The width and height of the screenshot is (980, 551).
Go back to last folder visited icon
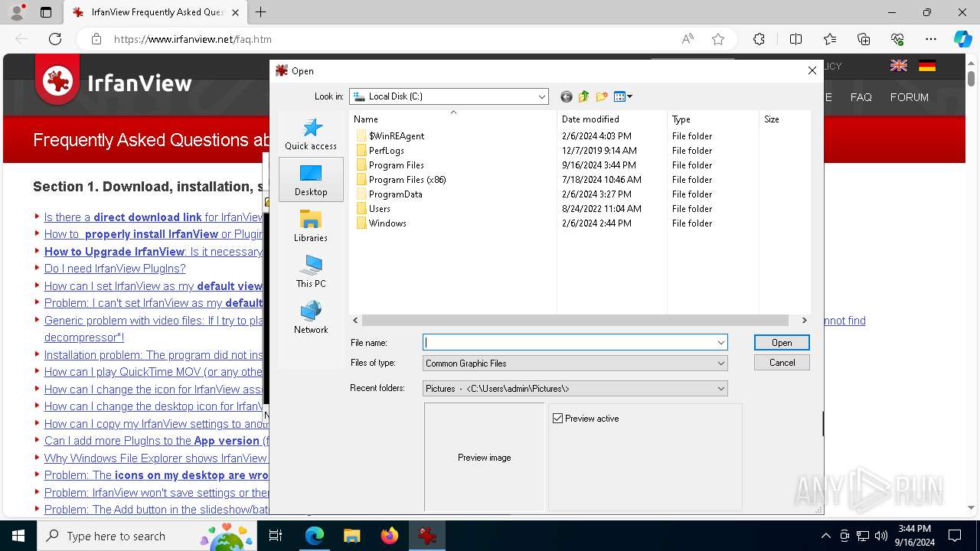(567, 96)
